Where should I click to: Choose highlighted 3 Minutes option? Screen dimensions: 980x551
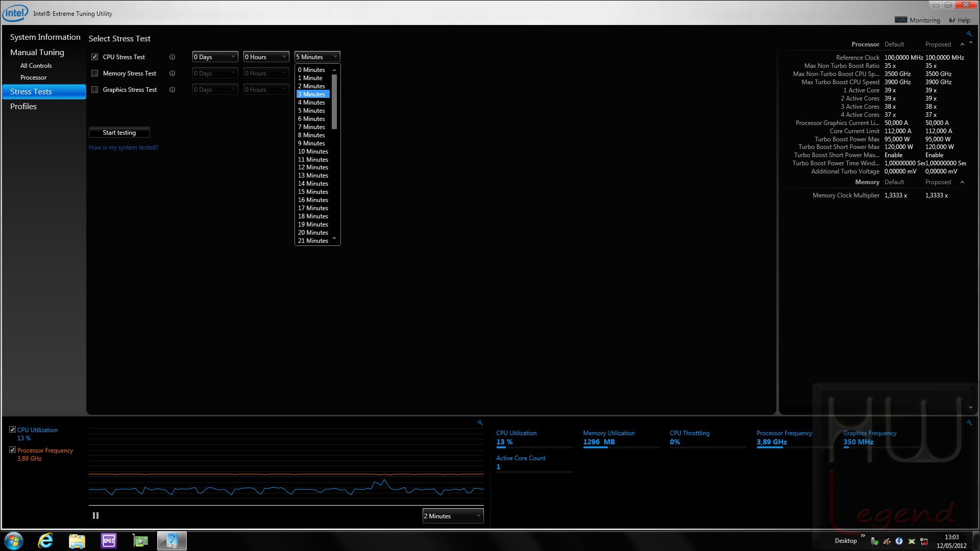pyautogui.click(x=313, y=94)
